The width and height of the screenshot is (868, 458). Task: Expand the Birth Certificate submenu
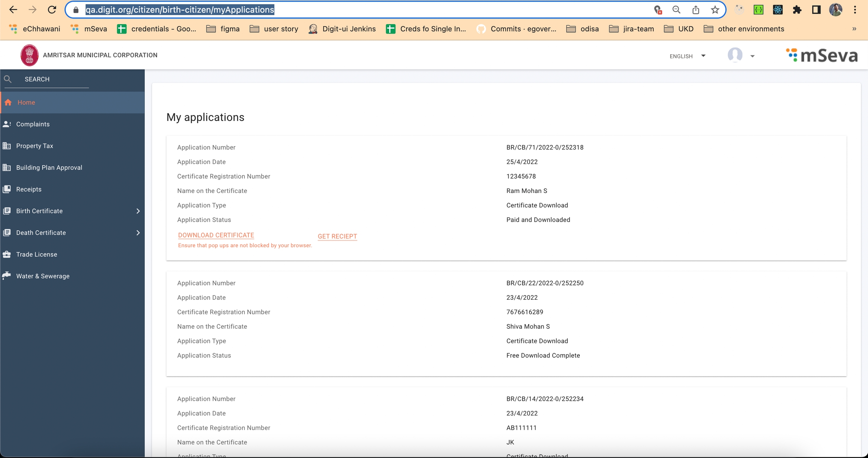point(138,211)
